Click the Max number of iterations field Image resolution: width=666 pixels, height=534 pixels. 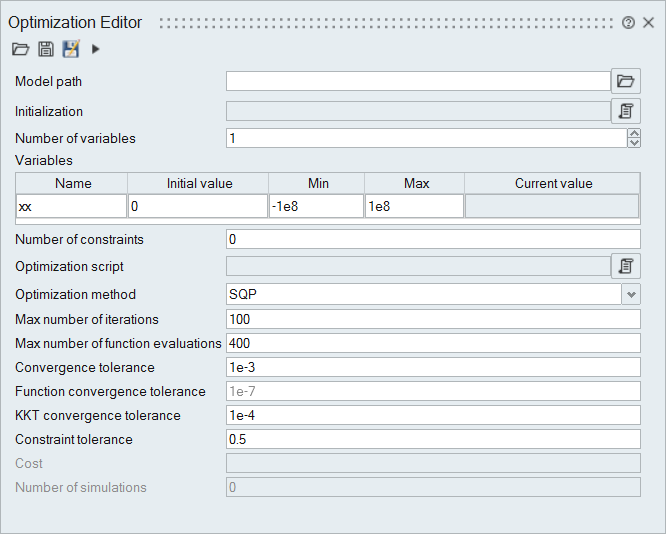tap(432, 319)
